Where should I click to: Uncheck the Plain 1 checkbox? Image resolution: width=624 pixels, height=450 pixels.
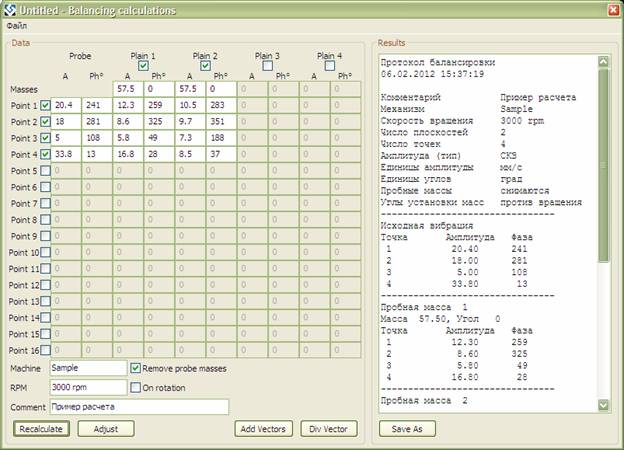point(143,66)
